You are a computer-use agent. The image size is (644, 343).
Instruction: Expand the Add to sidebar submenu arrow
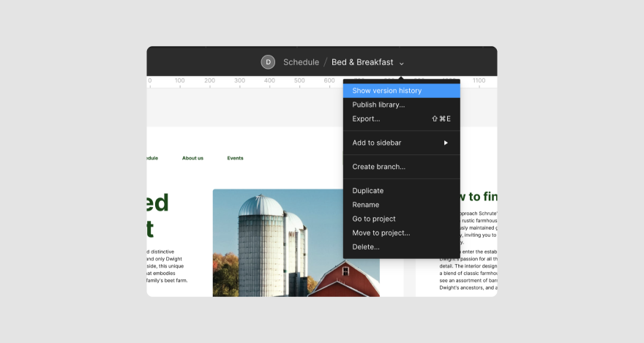(446, 143)
